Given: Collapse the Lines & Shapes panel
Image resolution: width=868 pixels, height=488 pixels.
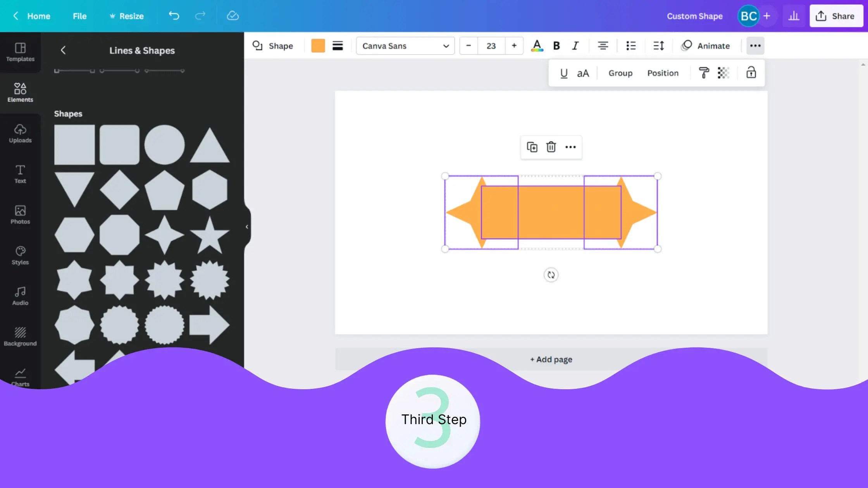Looking at the screenshot, I should click(x=64, y=50).
